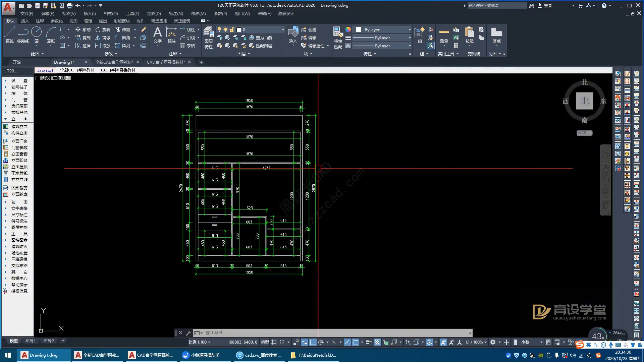Toggle object snap tracking in status bar
Viewport: 644px width, 362px height.
tap(347, 342)
